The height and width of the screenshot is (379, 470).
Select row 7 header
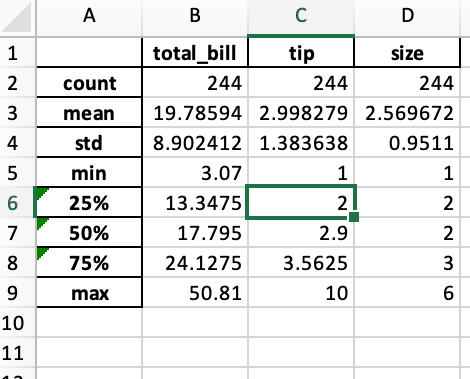17,233
